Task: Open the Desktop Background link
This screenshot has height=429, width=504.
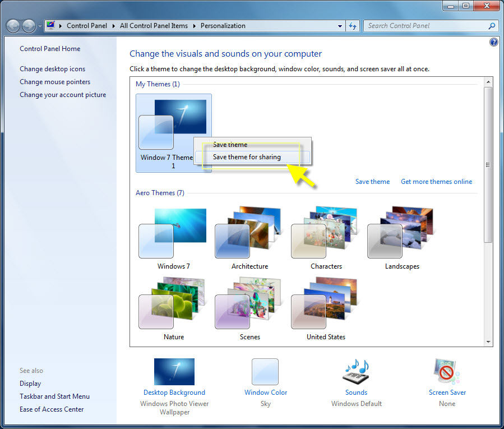Action: (x=174, y=393)
